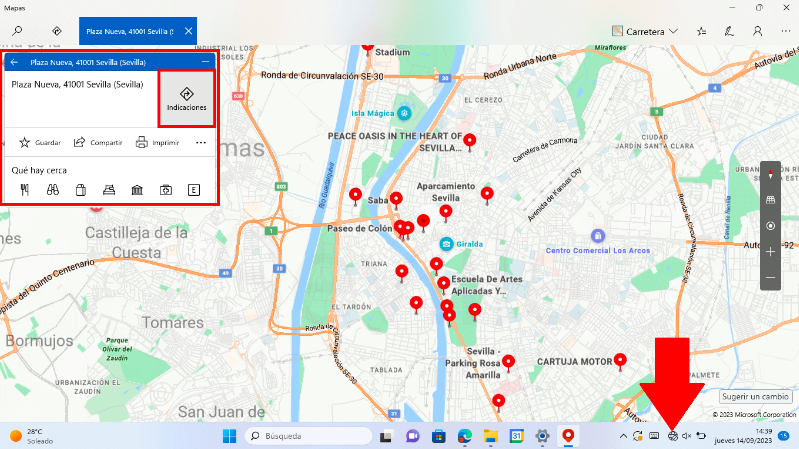Show nearby restaurants fork-knife icon

tap(24, 190)
